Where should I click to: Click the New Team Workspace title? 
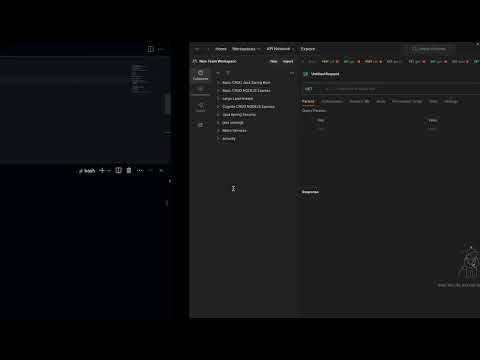pos(218,61)
